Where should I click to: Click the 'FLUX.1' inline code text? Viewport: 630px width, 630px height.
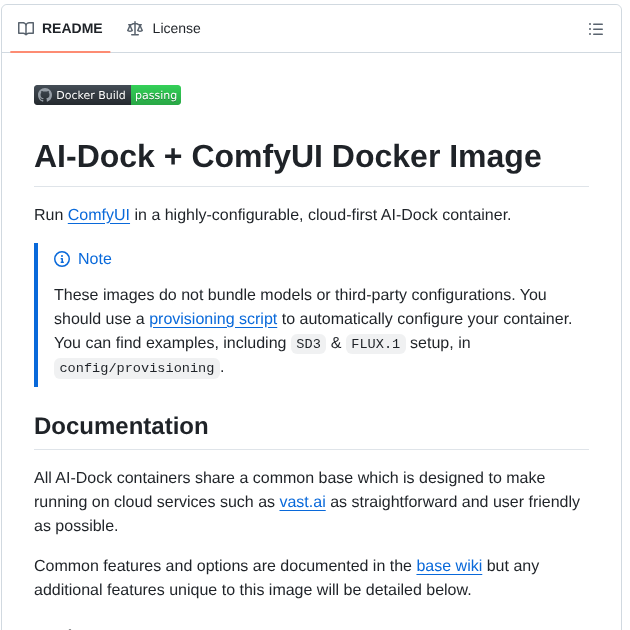click(376, 344)
